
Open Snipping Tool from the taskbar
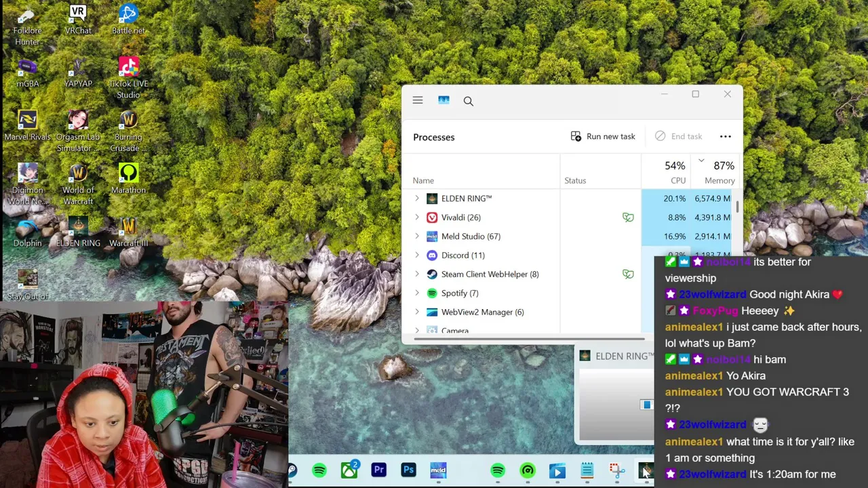[x=616, y=470]
